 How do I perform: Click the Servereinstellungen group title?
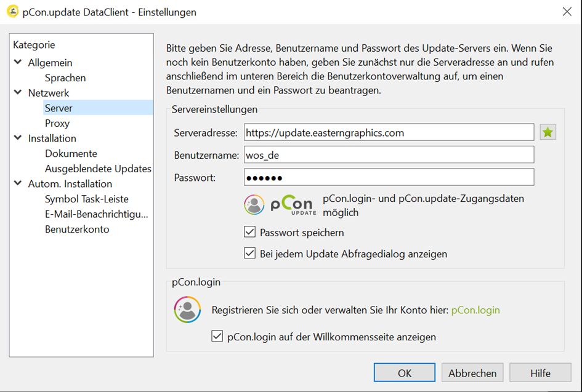[214, 110]
